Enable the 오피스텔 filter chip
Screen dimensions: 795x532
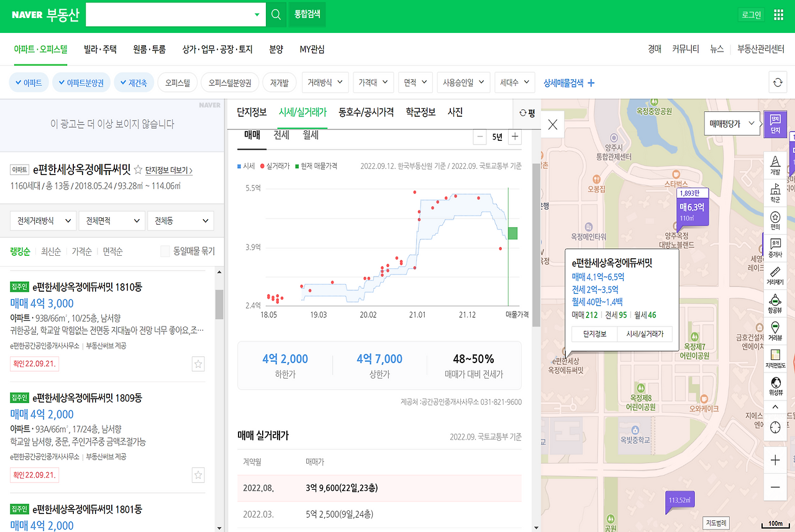pos(178,83)
